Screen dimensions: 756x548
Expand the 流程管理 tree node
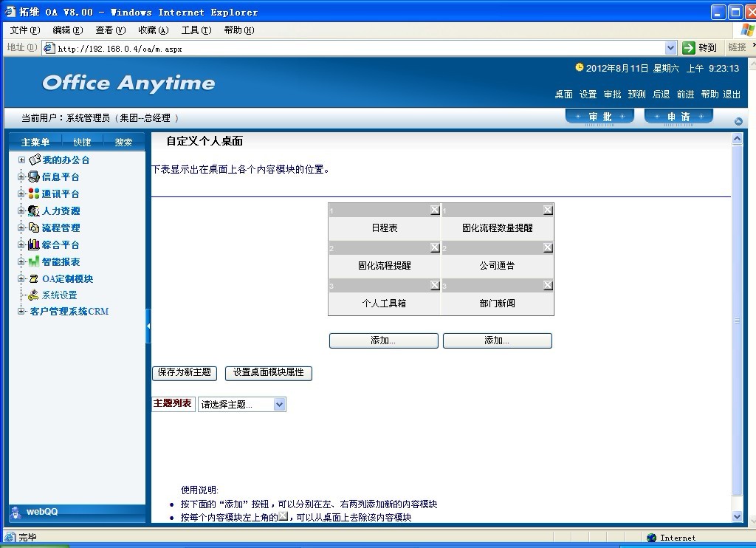click(x=21, y=227)
